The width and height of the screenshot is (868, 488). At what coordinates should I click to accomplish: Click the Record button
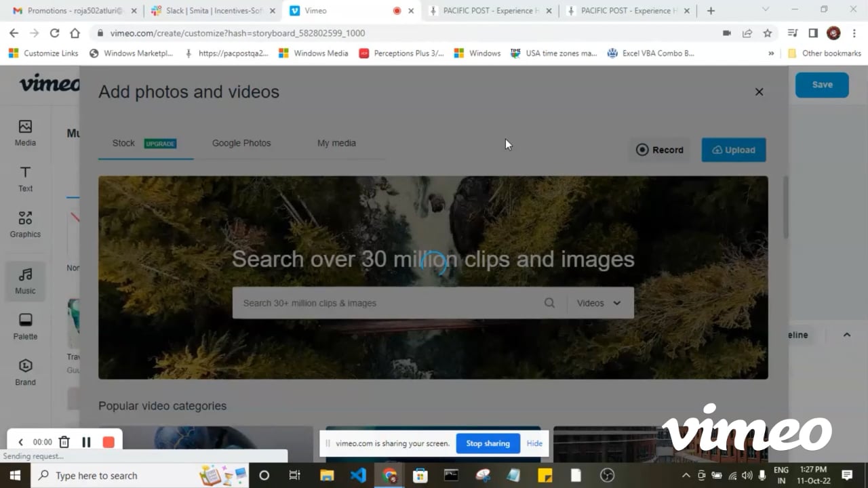660,150
